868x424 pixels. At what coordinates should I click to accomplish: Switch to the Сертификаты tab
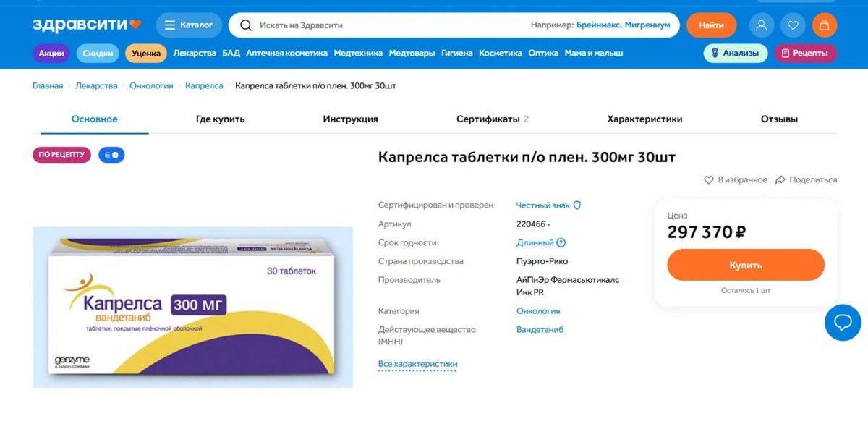492,119
